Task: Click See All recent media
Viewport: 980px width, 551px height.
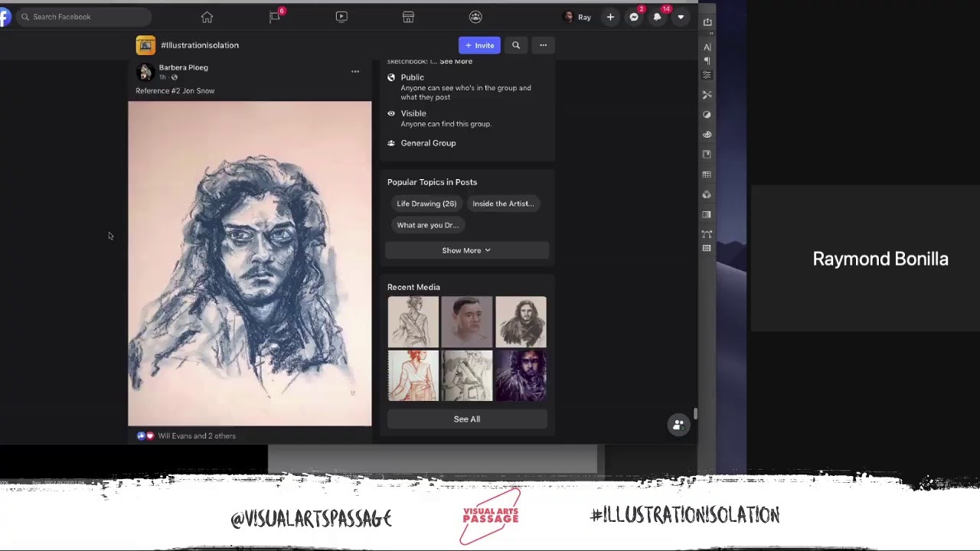Action: (467, 419)
